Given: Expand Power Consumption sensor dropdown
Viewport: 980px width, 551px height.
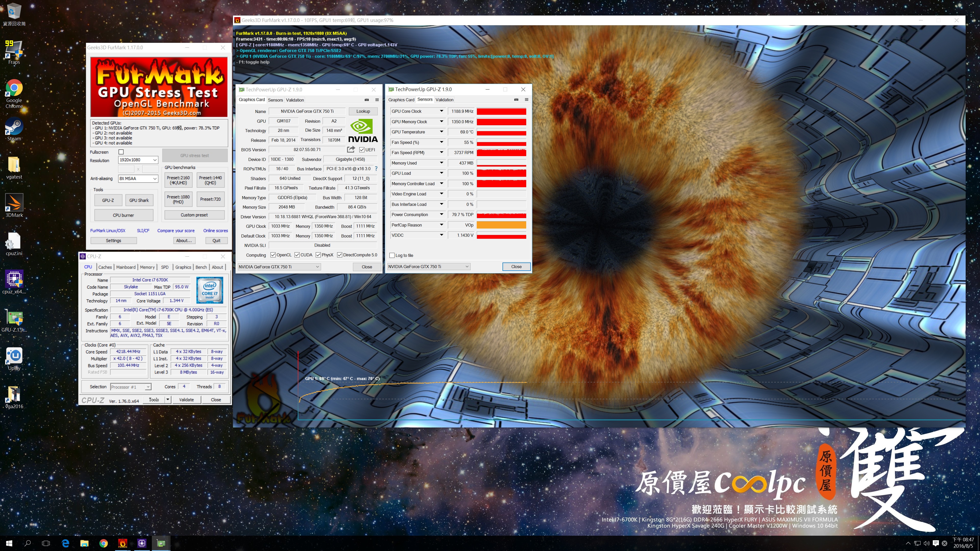Looking at the screenshot, I should pyautogui.click(x=441, y=215).
